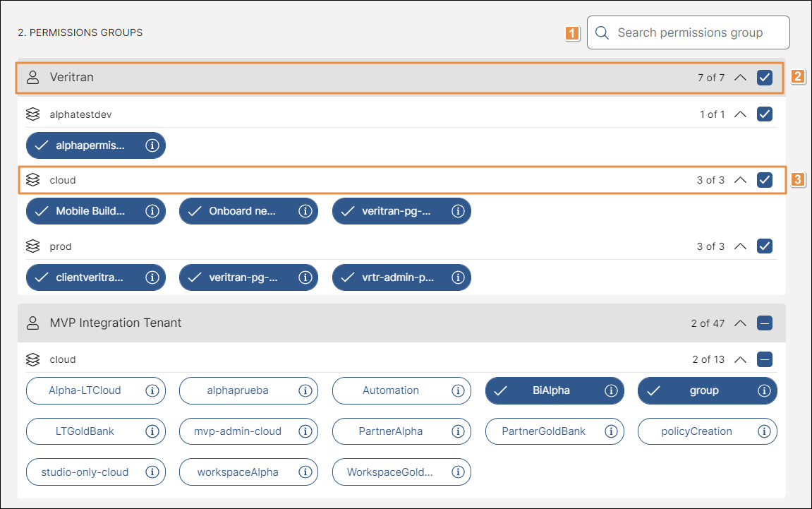Click info icon on workspaceAlpha chip

pyautogui.click(x=305, y=472)
